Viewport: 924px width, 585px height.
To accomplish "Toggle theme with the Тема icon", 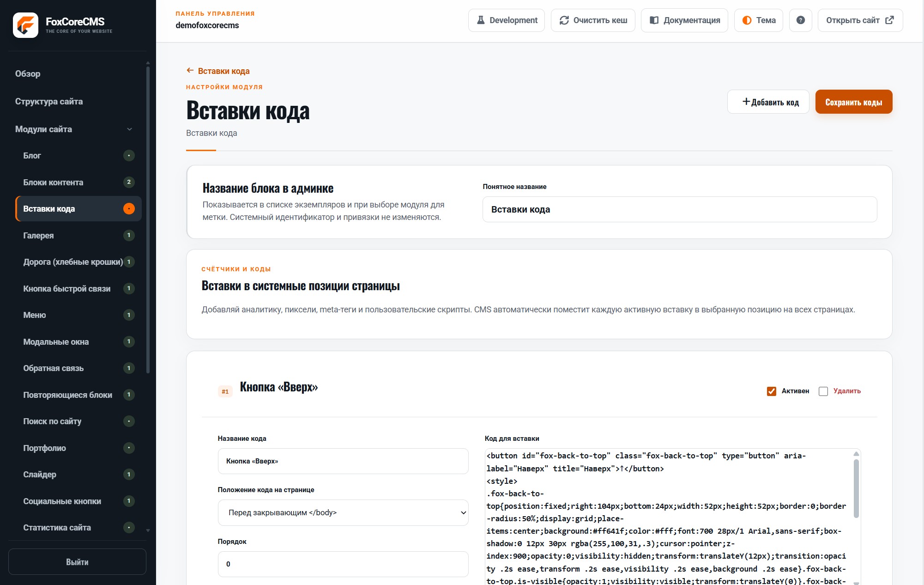I will coord(747,20).
